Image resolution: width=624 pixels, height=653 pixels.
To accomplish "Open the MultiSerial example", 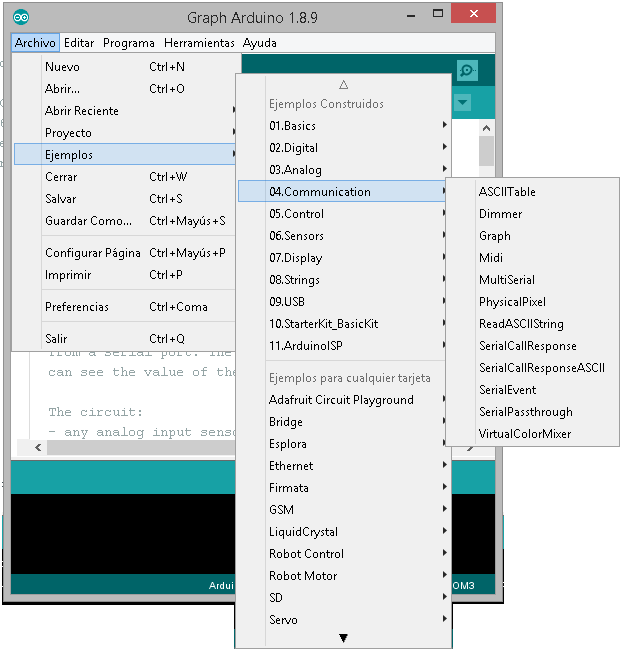I will pos(532,280).
